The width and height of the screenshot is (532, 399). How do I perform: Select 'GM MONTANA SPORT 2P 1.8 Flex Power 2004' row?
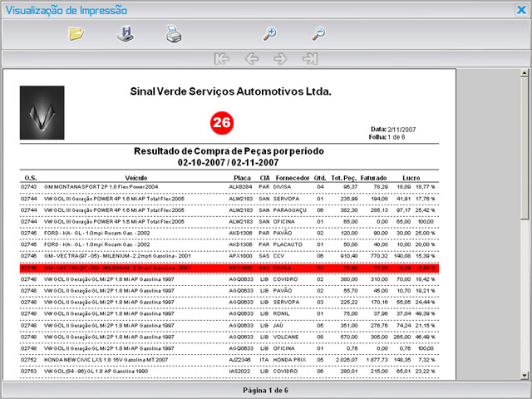pyautogui.click(x=229, y=187)
